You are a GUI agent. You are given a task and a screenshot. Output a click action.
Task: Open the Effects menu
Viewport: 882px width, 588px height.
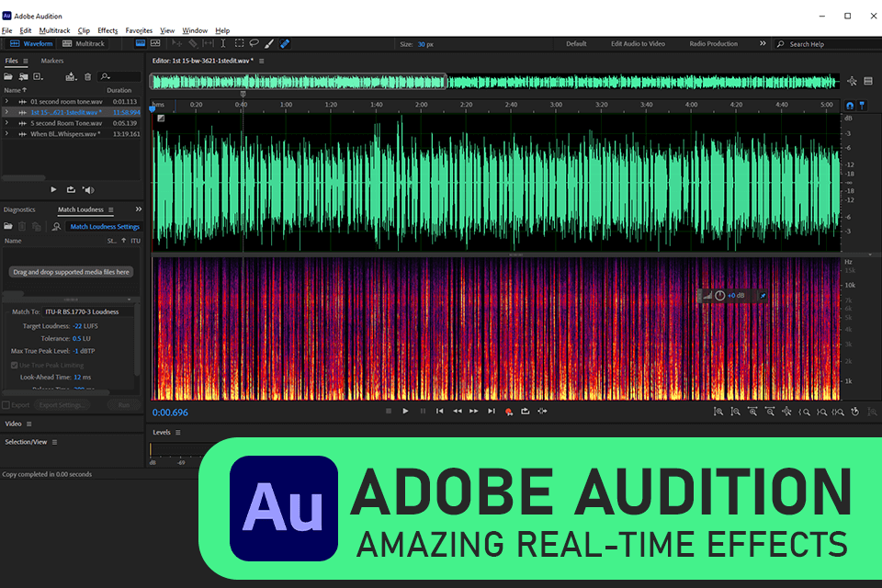107,30
